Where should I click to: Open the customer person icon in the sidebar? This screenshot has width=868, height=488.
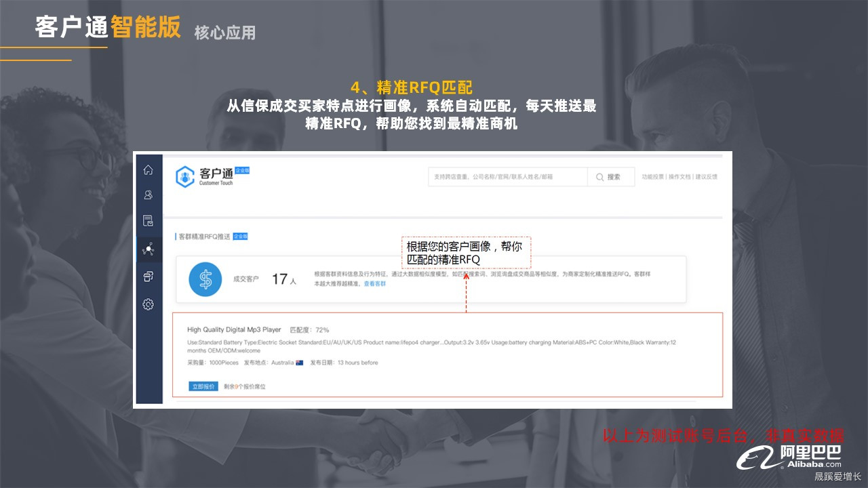click(148, 195)
